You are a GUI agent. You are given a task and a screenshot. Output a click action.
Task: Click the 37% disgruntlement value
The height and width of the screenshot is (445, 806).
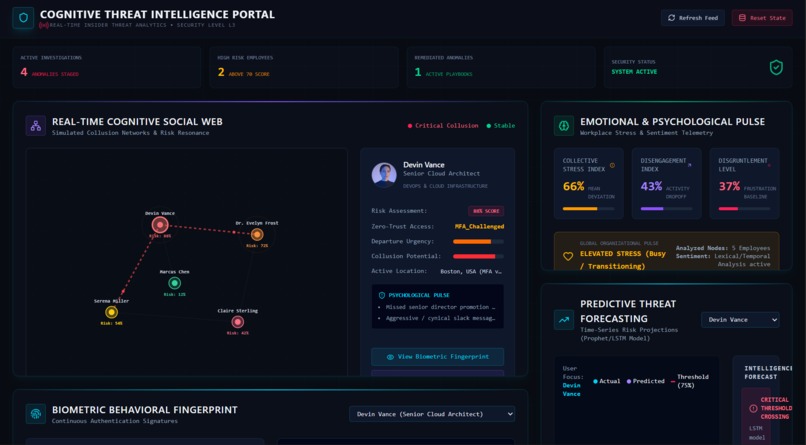tap(729, 187)
